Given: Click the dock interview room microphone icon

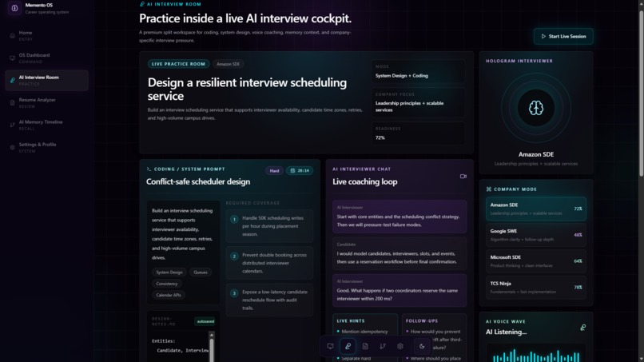Looking at the screenshot, I should click(348, 346).
